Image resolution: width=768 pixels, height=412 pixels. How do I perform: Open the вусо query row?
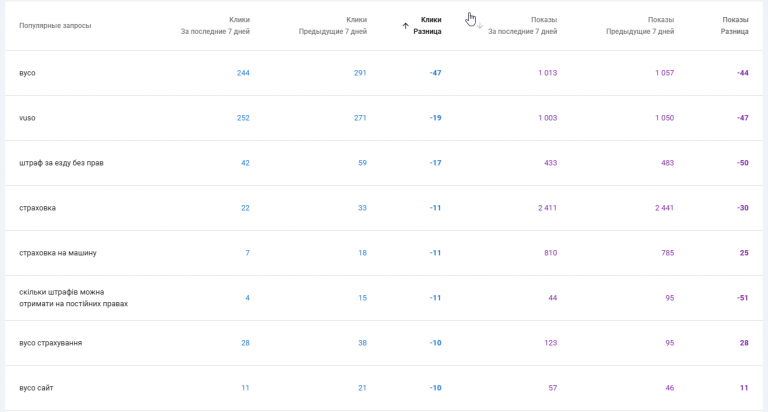384,73
